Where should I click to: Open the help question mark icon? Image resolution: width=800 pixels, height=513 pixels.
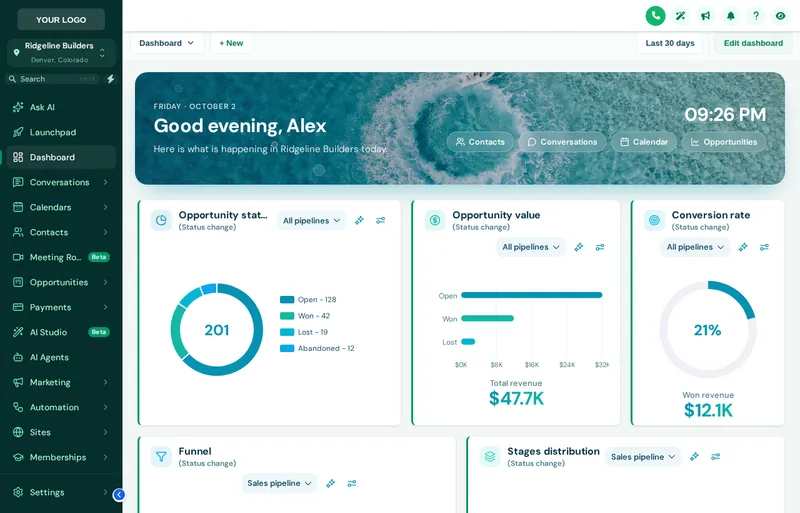756,16
